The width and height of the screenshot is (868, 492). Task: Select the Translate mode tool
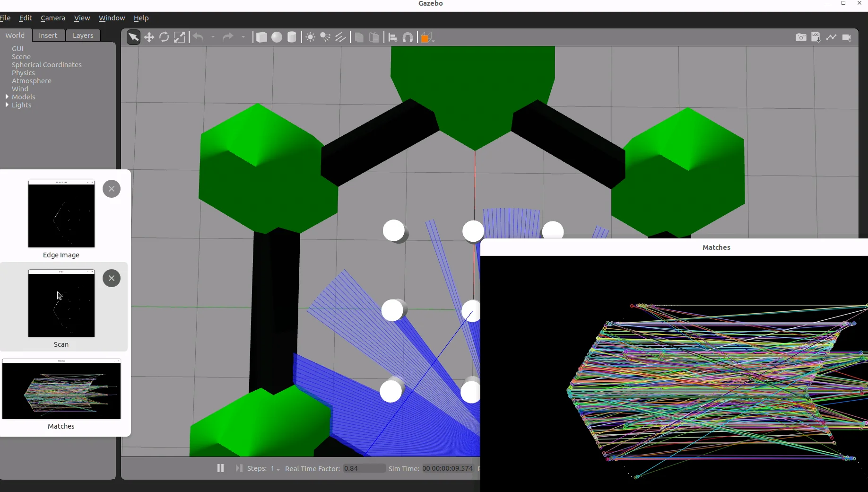click(149, 37)
